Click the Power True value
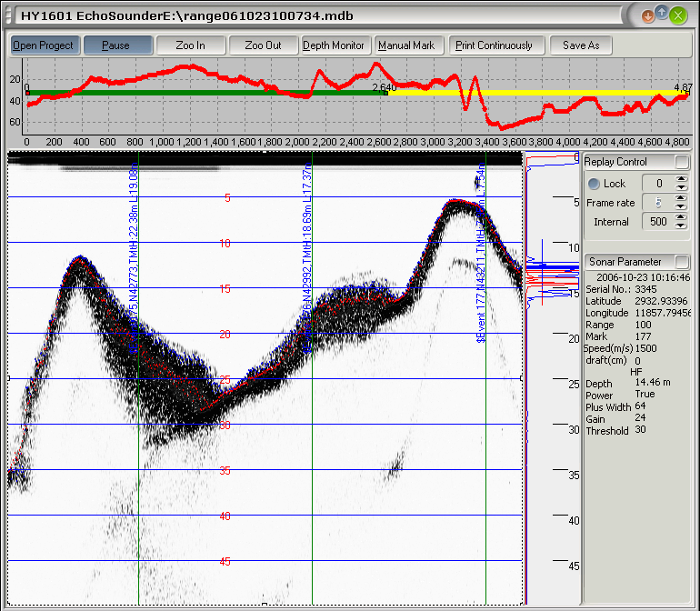The width and height of the screenshot is (700, 611). coord(645,394)
